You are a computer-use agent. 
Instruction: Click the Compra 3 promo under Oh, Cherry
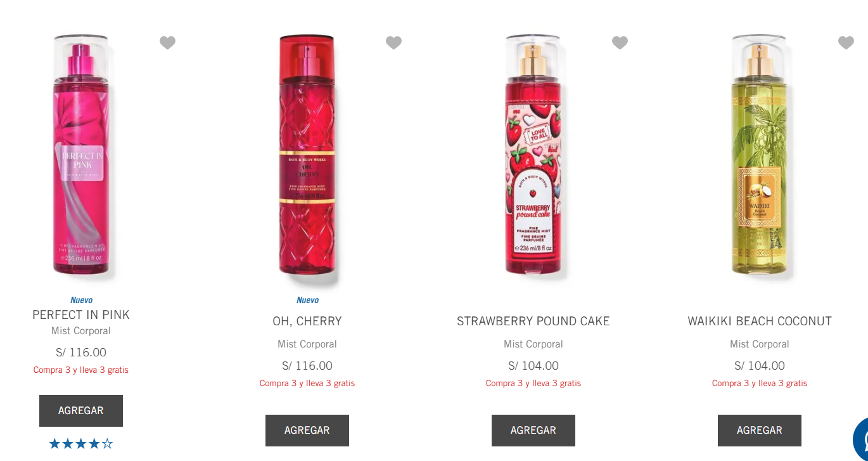pos(307,383)
